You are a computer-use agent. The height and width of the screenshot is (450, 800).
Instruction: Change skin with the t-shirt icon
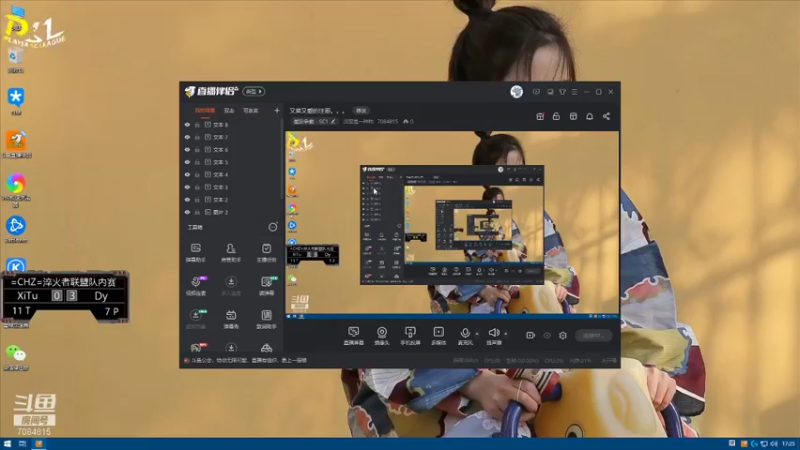562,92
